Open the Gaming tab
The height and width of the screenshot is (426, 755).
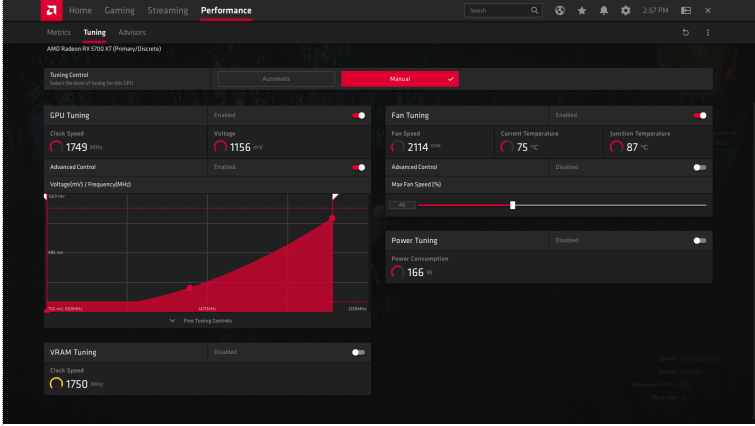click(x=119, y=11)
